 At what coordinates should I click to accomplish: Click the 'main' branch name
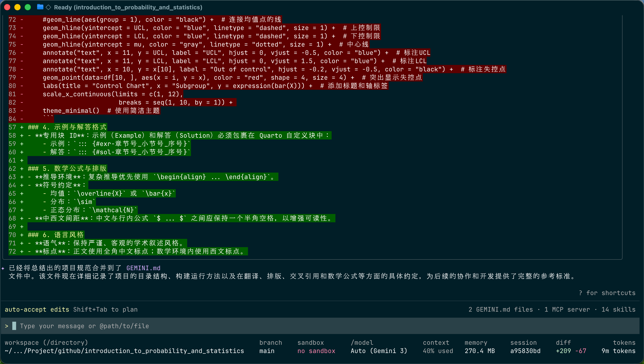pos(267,351)
